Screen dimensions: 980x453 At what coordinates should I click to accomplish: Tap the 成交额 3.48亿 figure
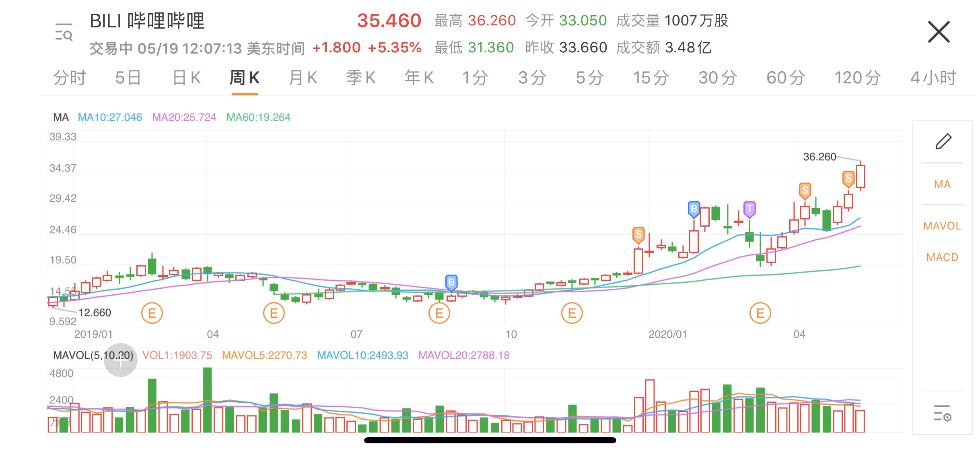click(664, 48)
